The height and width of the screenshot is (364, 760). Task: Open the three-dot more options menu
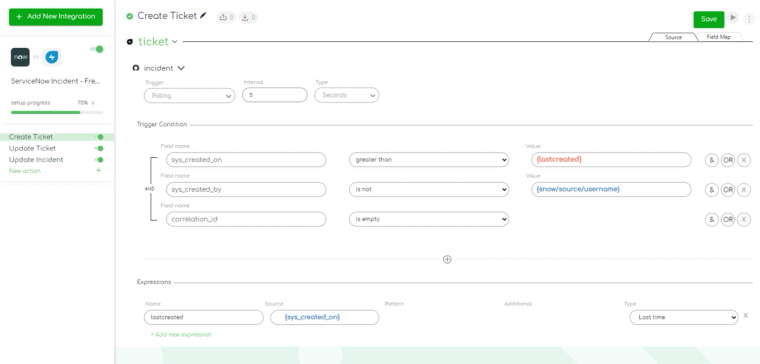pyautogui.click(x=749, y=19)
